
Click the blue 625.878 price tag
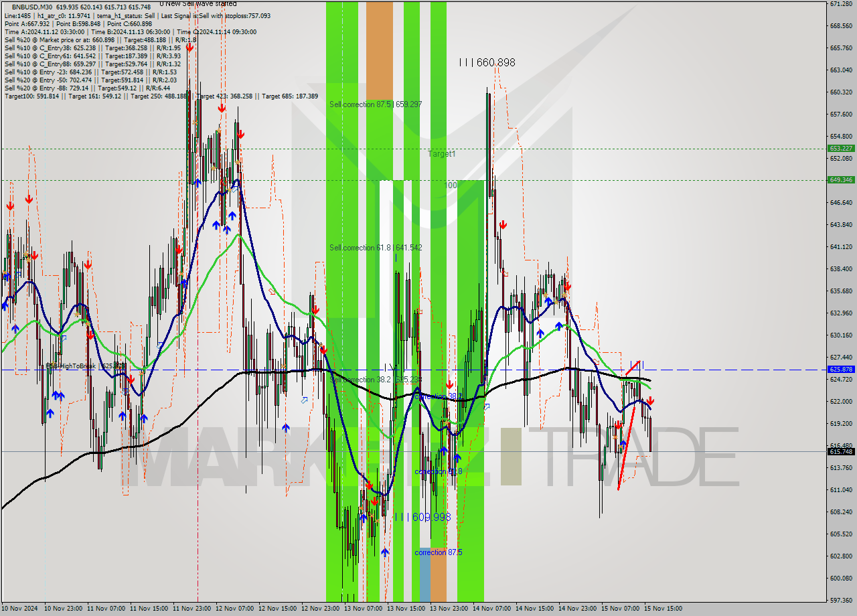point(841,369)
